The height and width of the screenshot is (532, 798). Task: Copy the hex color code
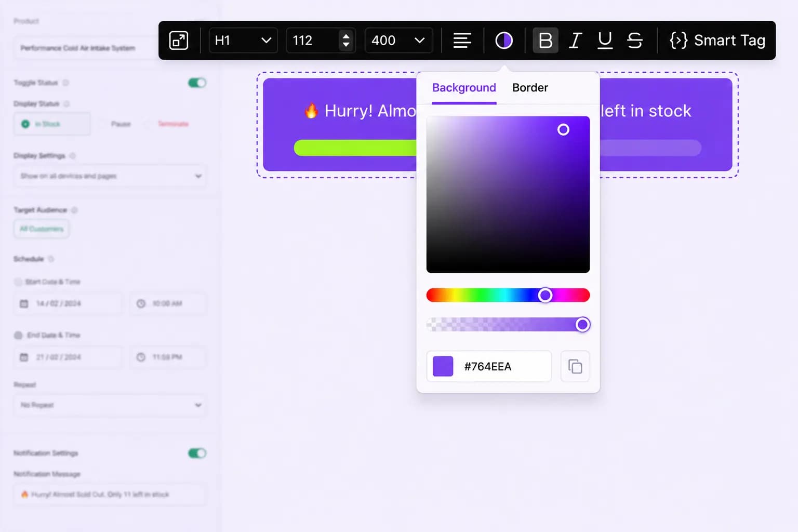point(575,366)
